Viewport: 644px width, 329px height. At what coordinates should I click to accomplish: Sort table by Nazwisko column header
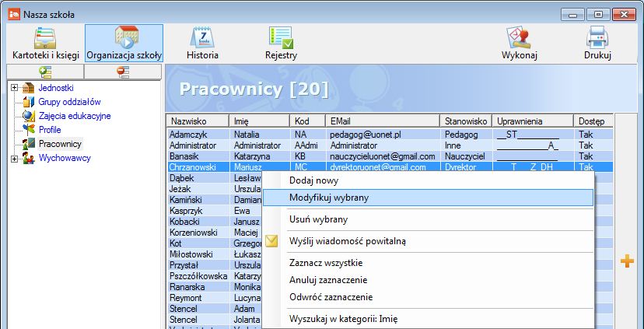[x=198, y=121]
